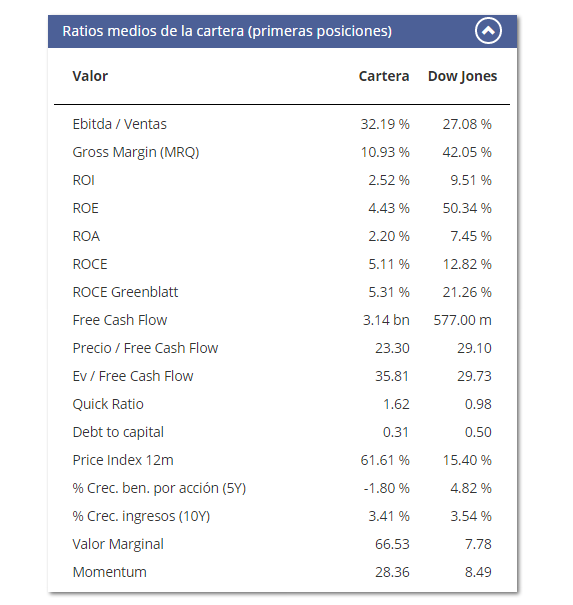Select the Valor column header

coord(90,76)
